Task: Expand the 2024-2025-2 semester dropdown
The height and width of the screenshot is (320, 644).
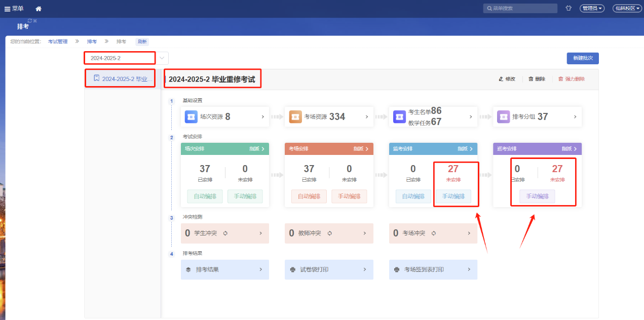Action: tap(162, 58)
